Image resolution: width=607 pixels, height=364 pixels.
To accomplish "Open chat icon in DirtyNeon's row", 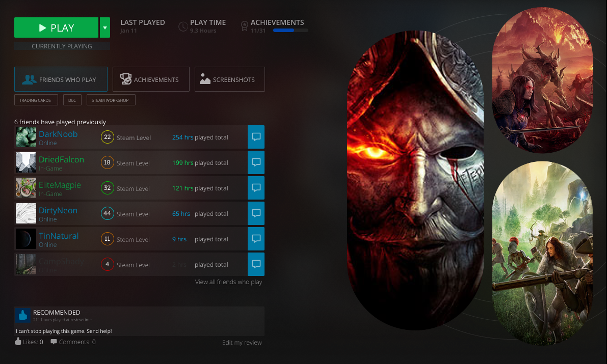I will [x=256, y=213].
